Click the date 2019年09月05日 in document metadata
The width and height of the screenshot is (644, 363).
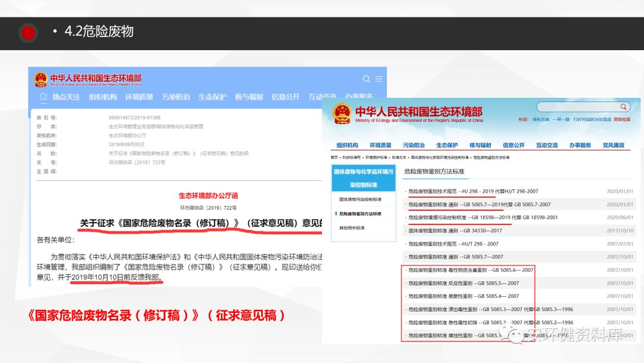coord(126,144)
